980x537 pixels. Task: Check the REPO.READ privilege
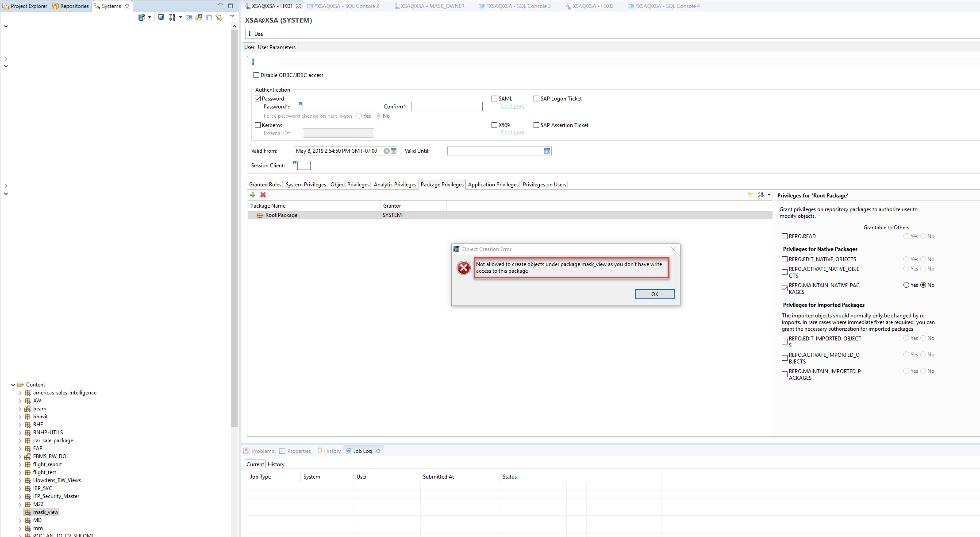[x=784, y=236]
